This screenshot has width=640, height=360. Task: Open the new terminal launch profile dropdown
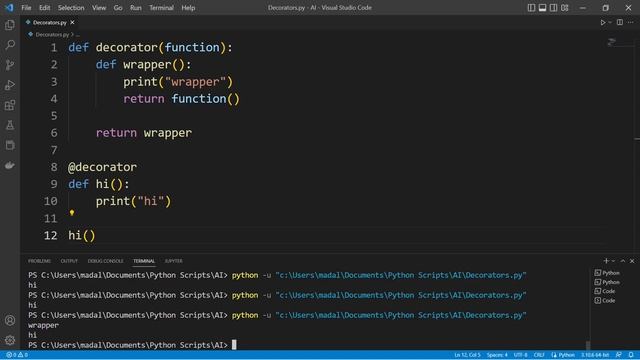point(613,261)
